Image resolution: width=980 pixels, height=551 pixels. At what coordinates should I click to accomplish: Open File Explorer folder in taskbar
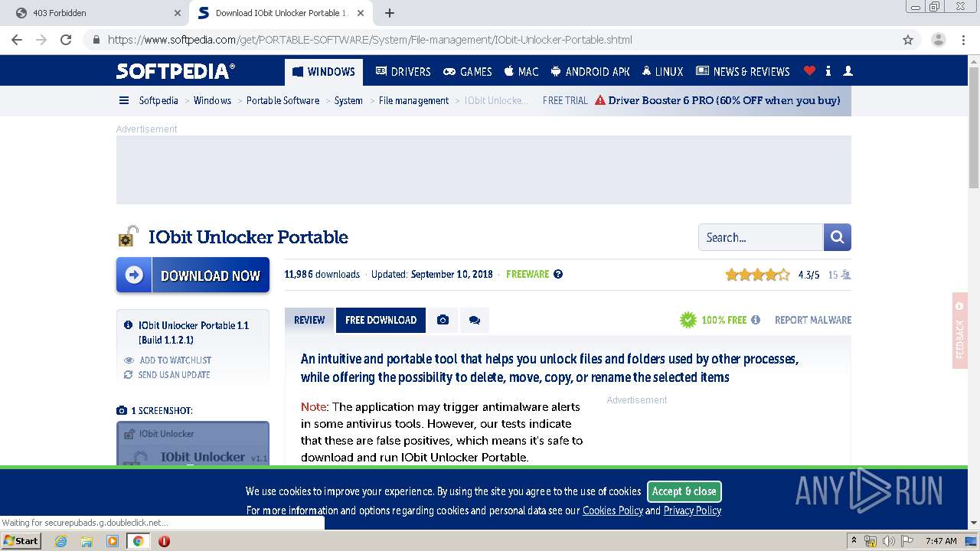point(87,541)
